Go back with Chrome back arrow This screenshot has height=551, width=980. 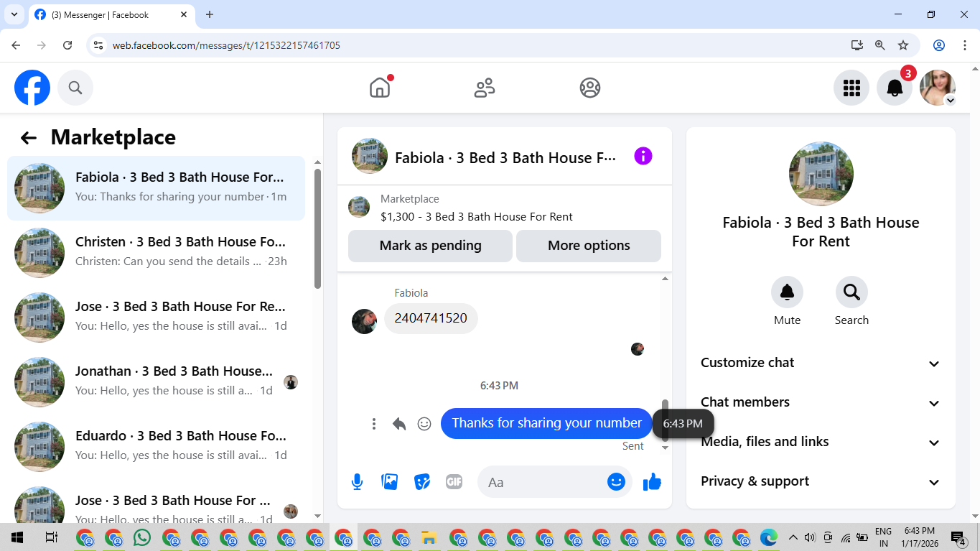(x=16, y=45)
